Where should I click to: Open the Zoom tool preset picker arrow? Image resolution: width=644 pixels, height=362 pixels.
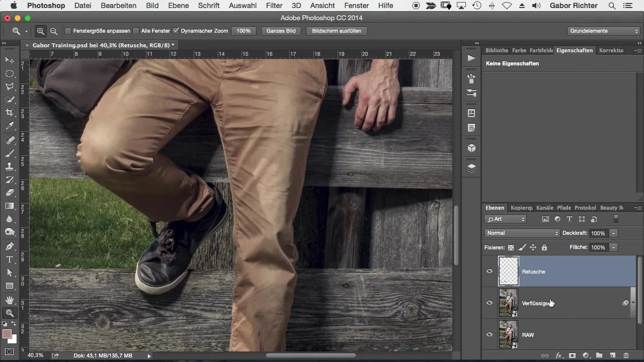point(26,31)
